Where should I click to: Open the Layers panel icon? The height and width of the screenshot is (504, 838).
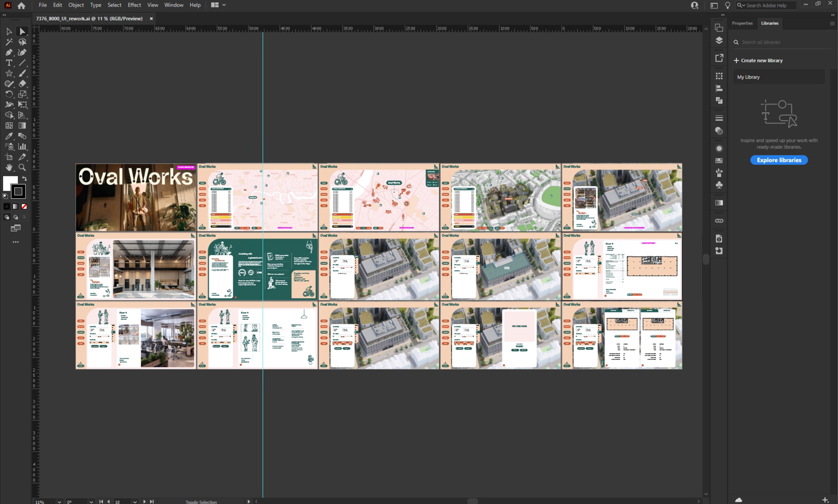719,40
